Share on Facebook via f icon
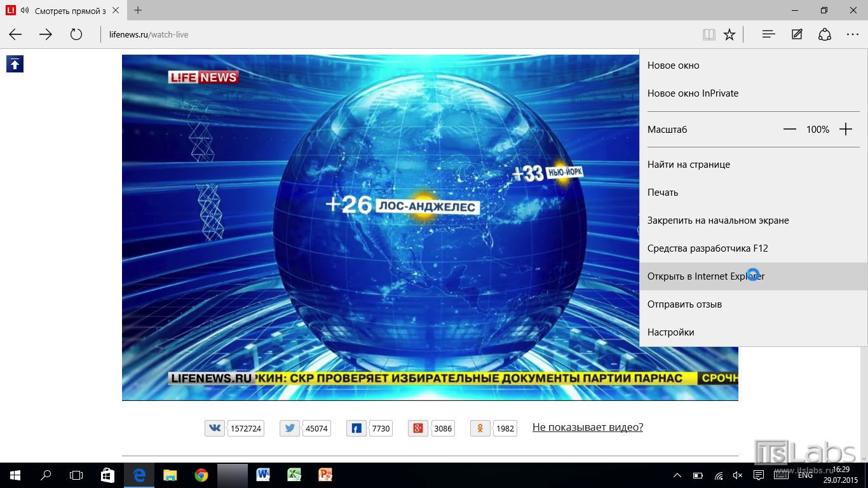The height and width of the screenshot is (488, 868). click(x=356, y=428)
